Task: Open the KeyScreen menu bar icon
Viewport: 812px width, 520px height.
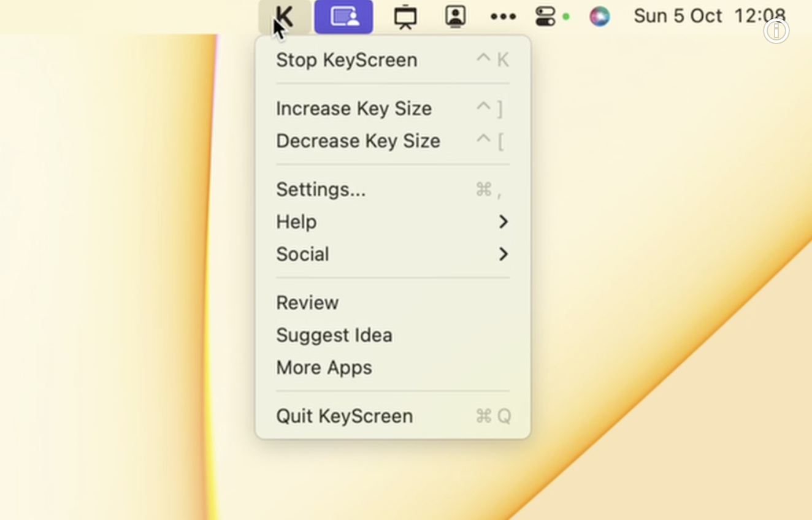Action: [284, 17]
